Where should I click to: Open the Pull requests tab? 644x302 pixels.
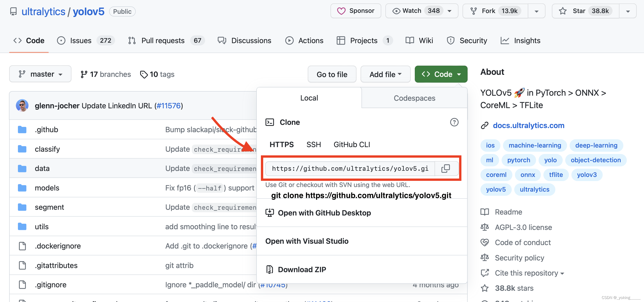point(163,40)
